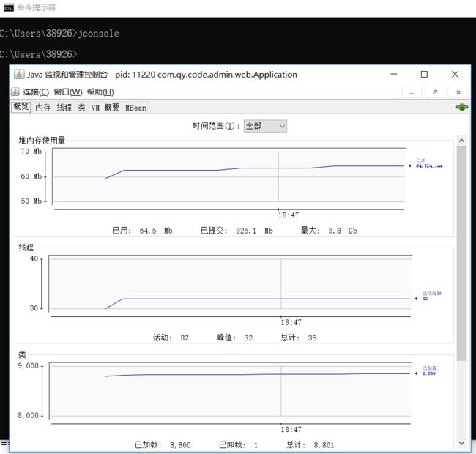Viewport: 476px width, 454px height.
Task: Click the 70 Mb axis label
Action: 31,151
